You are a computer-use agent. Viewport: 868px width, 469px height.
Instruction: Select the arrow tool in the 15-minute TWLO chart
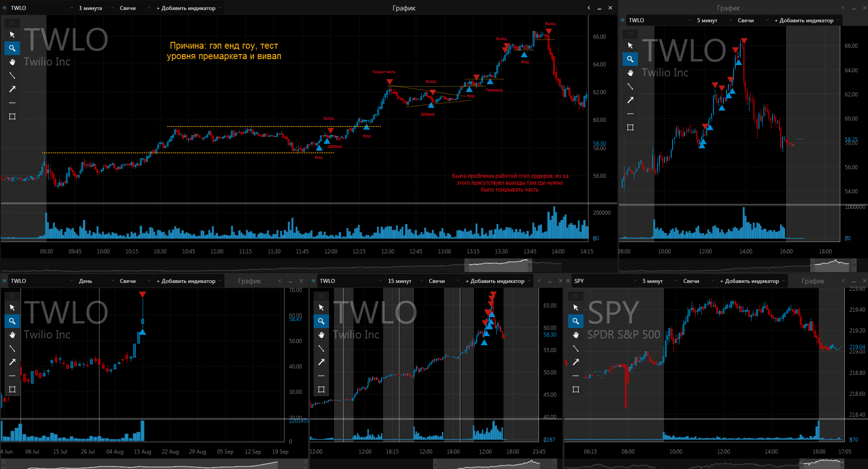pos(321,362)
